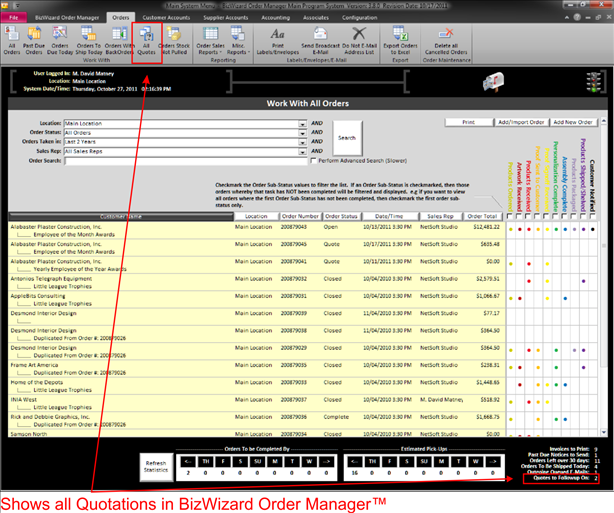Click the traffic light status icon
The height and width of the screenshot is (513, 614).
click(x=594, y=82)
